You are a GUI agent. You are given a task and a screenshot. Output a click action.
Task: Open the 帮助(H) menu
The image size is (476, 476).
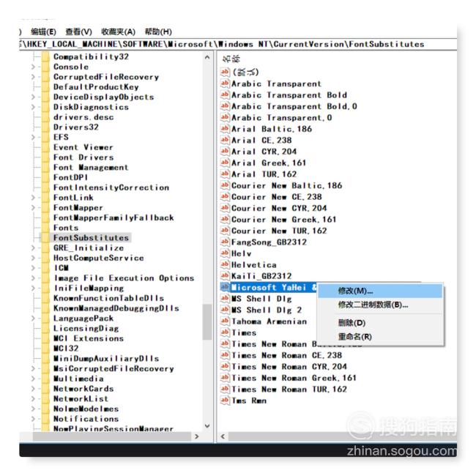point(158,31)
